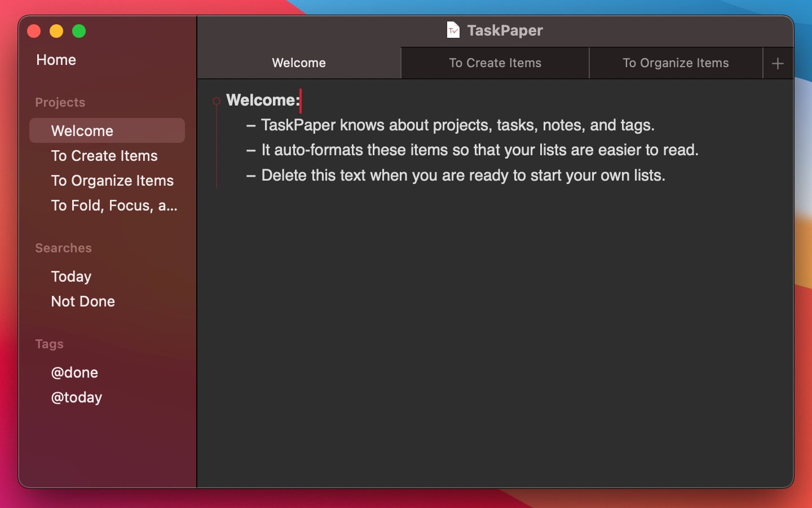Viewport: 812px width, 508px height.
Task: Select the To Fold, Focus project in sidebar
Action: point(114,206)
